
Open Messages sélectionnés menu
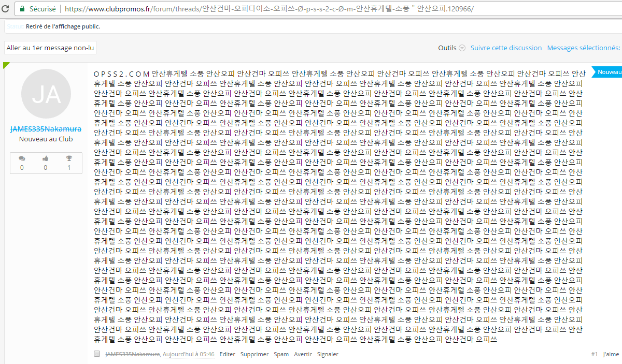(583, 48)
